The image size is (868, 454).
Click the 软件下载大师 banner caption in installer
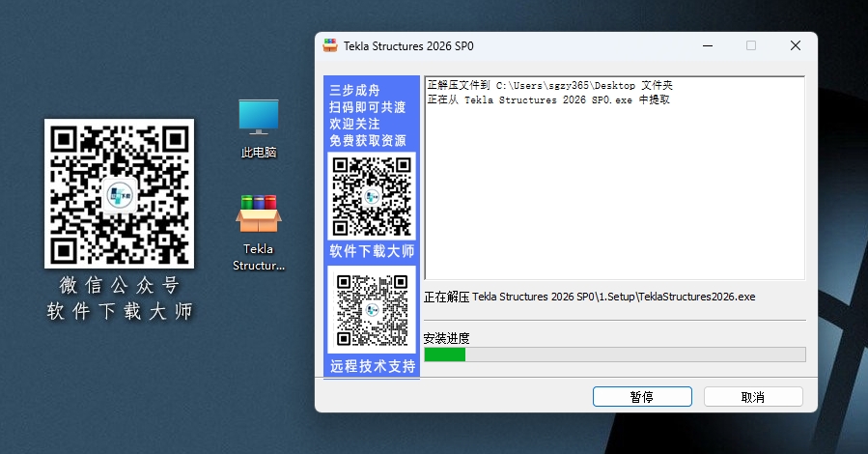(372, 251)
